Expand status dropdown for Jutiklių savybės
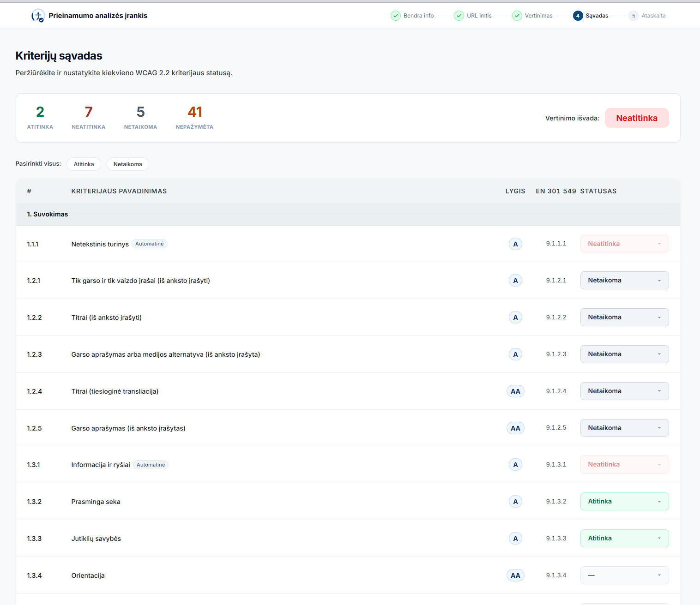The image size is (700, 605). coord(624,539)
